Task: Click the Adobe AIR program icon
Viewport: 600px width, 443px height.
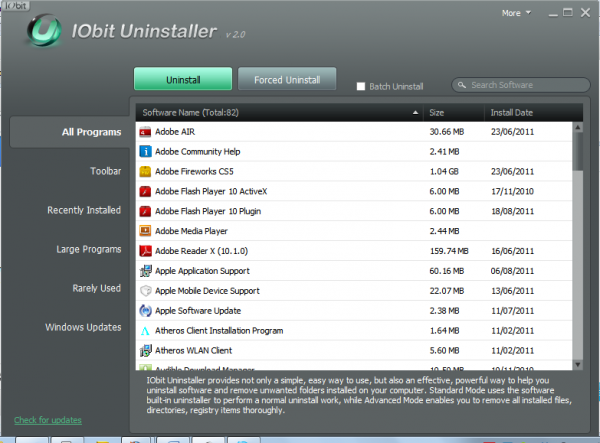Action: coord(145,132)
